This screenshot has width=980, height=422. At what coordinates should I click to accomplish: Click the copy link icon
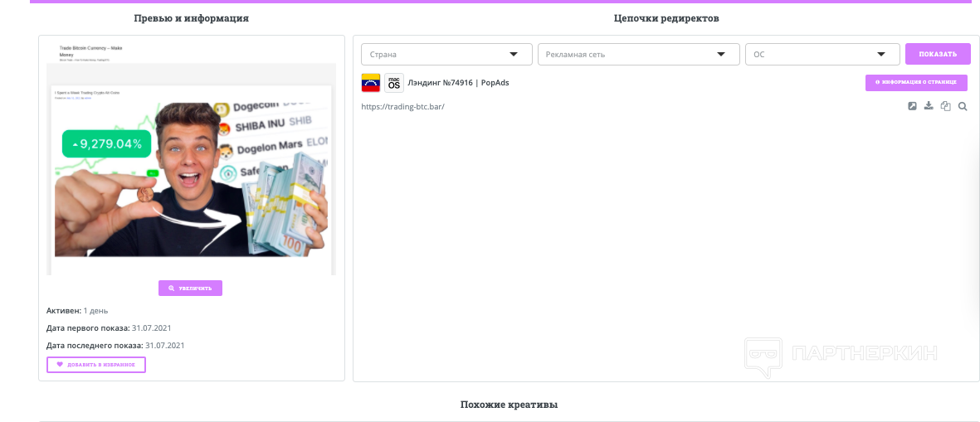pyautogui.click(x=946, y=106)
